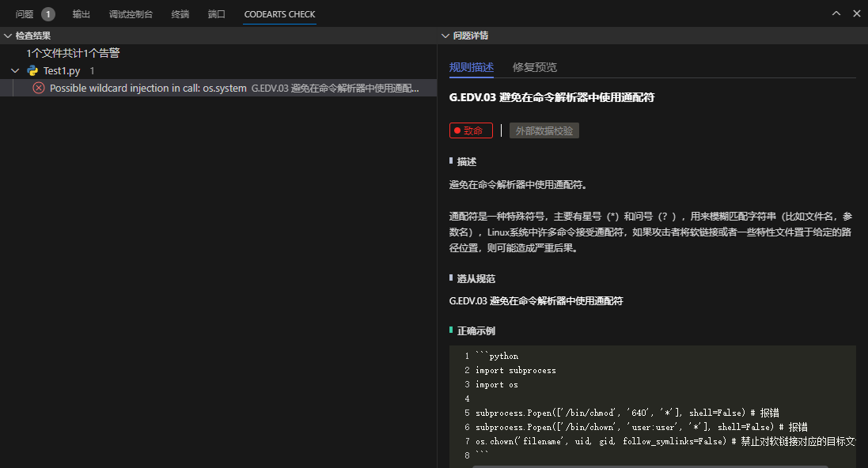Click the os.chown code line
This screenshot has height=468, width=868.
(x=665, y=441)
